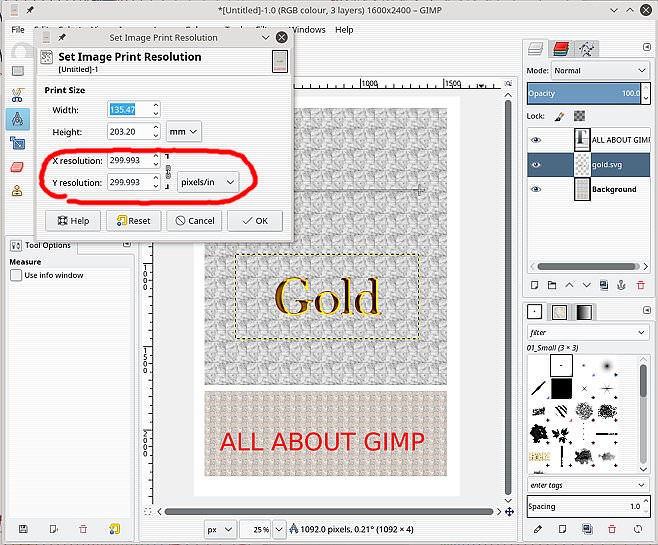
Task: Select the solid black square brush
Action: 561,389
